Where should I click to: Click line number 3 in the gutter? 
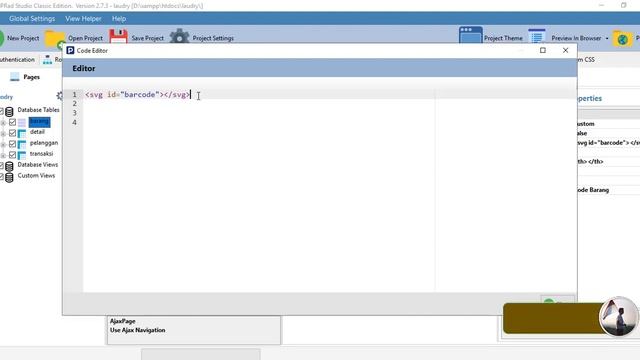74,113
